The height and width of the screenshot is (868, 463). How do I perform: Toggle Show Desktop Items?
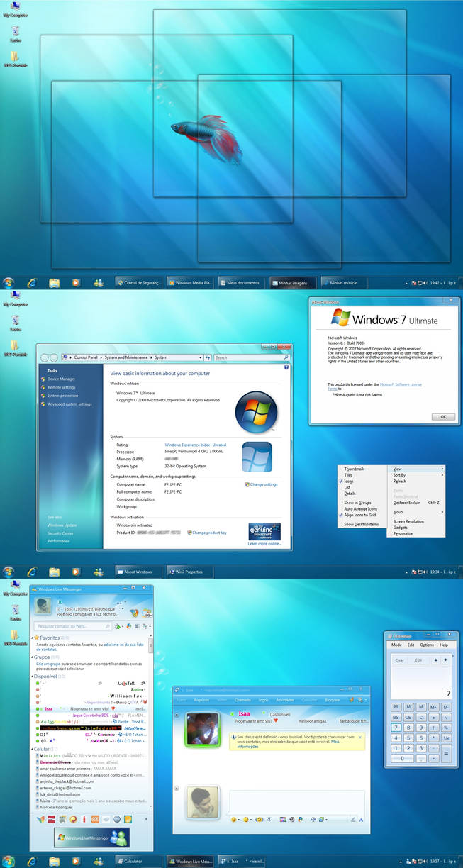tap(362, 524)
